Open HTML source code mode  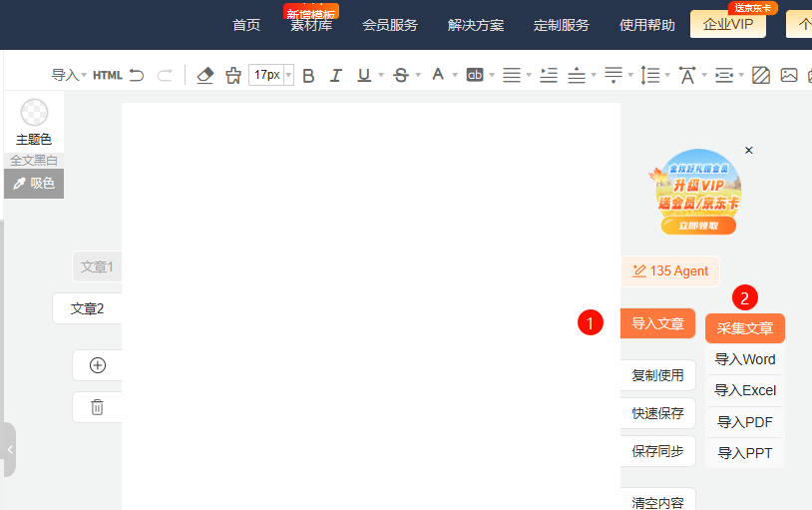(x=108, y=75)
